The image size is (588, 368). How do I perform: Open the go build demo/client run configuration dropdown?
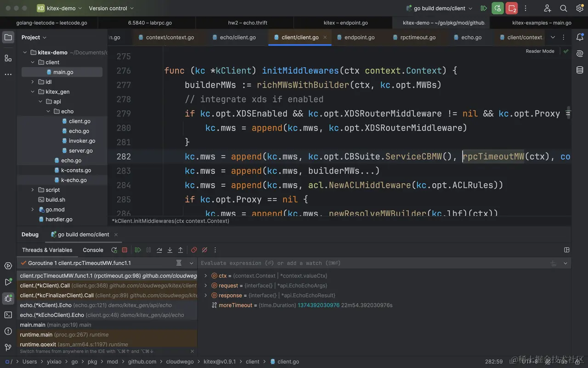pyautogui.click(x=439, y=8)
